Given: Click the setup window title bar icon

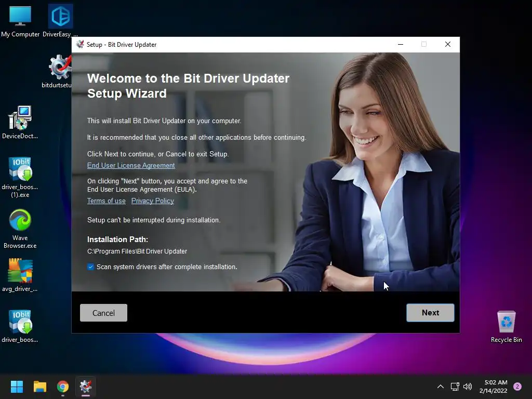Looking at the screenshot, I should point(80,45).
